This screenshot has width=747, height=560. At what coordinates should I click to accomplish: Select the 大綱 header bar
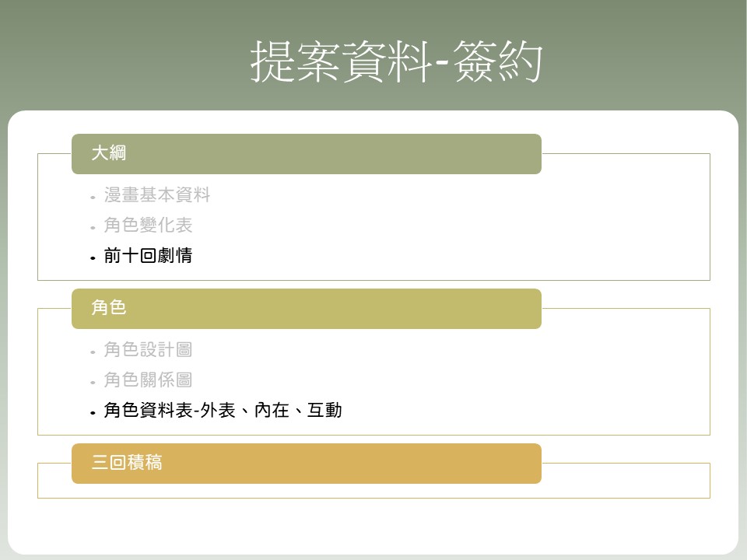(306, 154)
